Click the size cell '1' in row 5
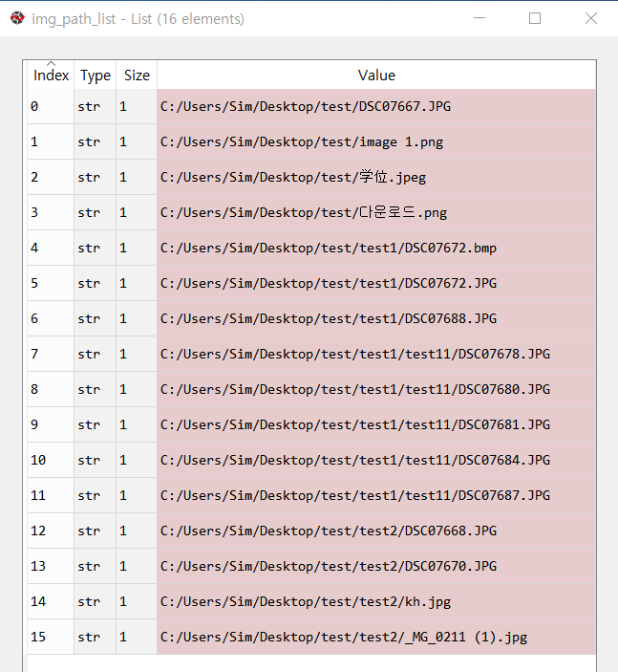Image resolution: width=618 pixels, height=672 pixels. coord(137,283)
